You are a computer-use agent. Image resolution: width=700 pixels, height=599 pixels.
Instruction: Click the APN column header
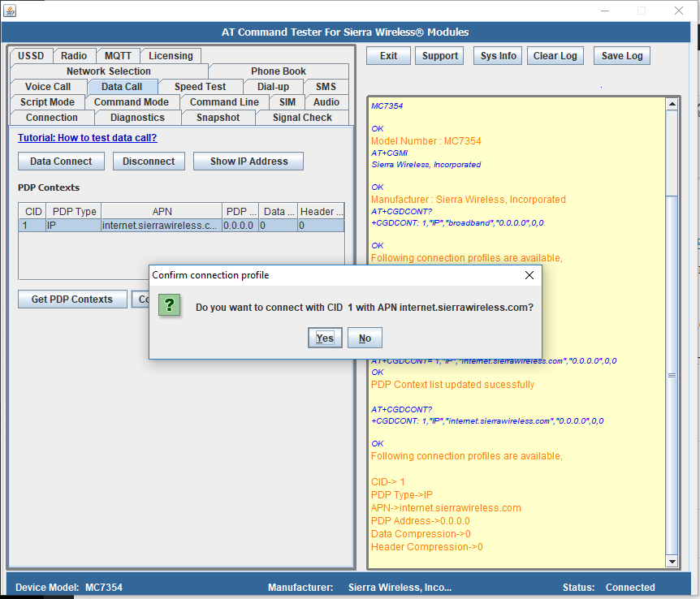click(162, 211)
